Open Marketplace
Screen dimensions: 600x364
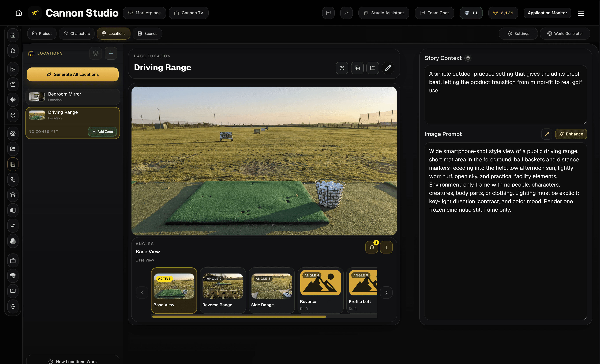pos(144,13)
